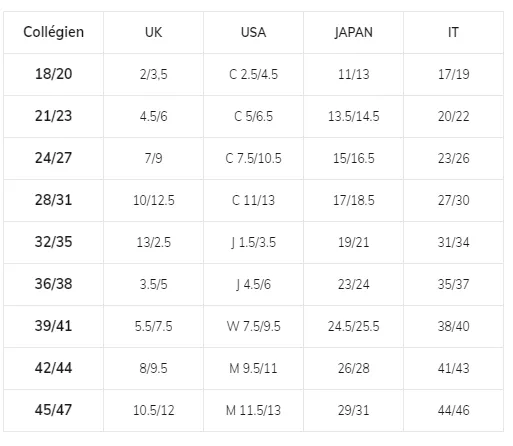Screen dimensions: 513x446
Task: Select the 45/47 size row label
Action: click(53, 410)
